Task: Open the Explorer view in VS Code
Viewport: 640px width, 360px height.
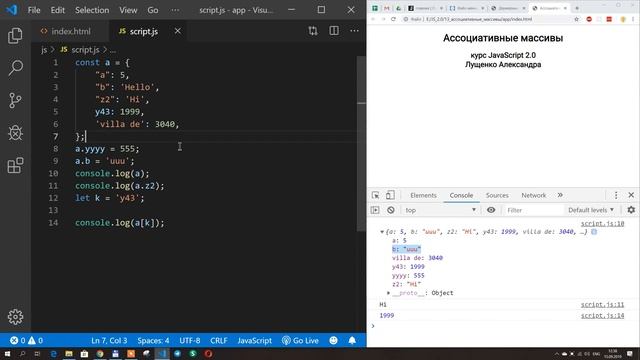Action: tap(15, 36)
